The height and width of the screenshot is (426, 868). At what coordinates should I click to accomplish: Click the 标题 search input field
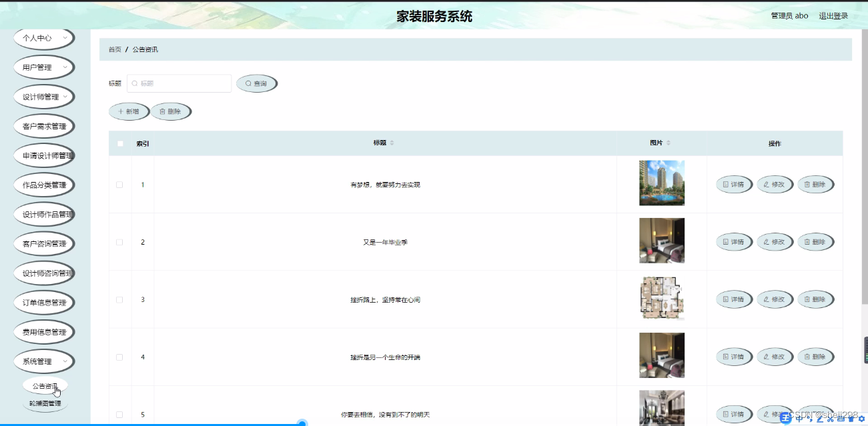click(x=179, y=83)
